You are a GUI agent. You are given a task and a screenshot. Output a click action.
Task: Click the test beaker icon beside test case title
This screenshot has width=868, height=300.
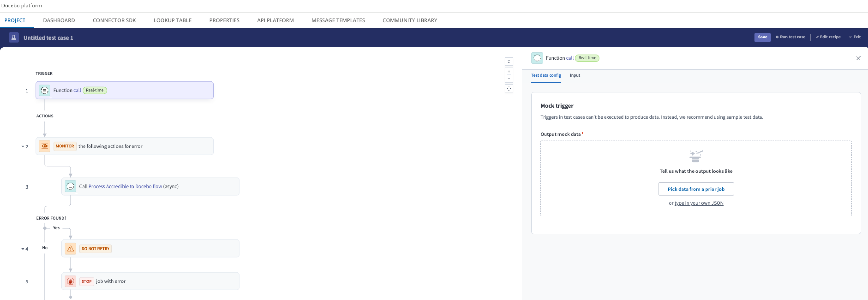click(x=13, y=37)
